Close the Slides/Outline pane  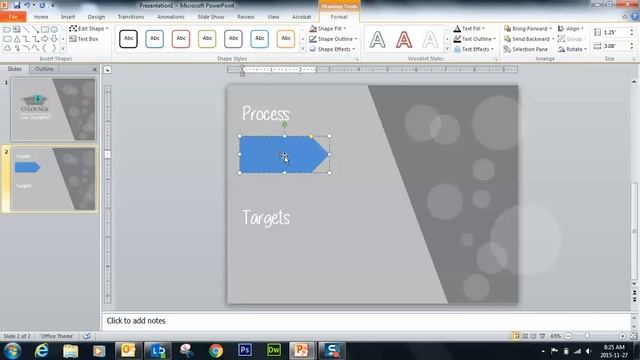pyautogui.click(x=95, y=69)
